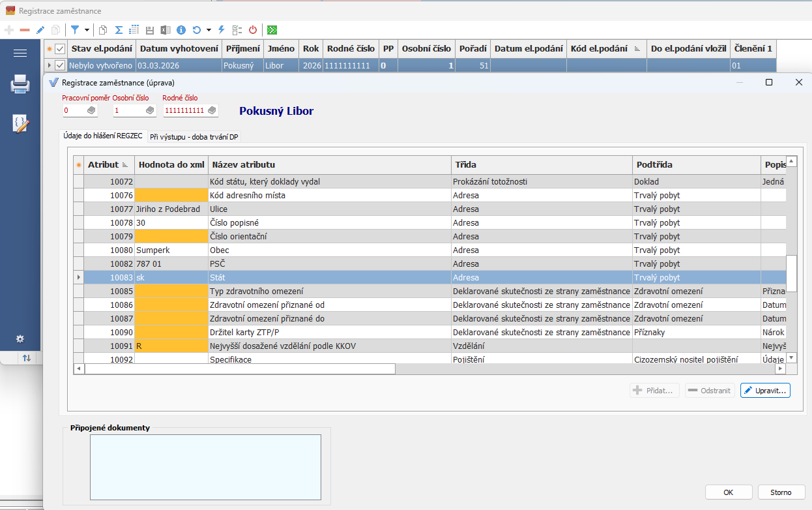Click the blue lightning bolt icon
This screenshot has height=510, width=812.
tap(222, 30)
